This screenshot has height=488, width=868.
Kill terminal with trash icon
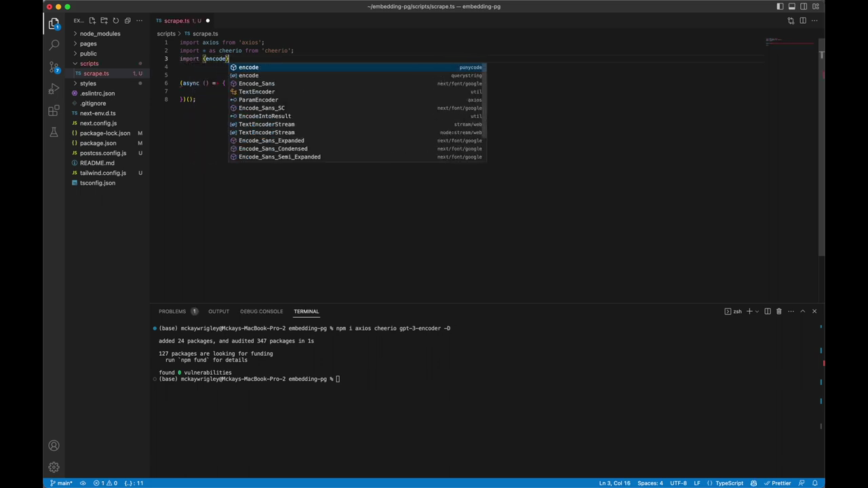pos(778,311)
